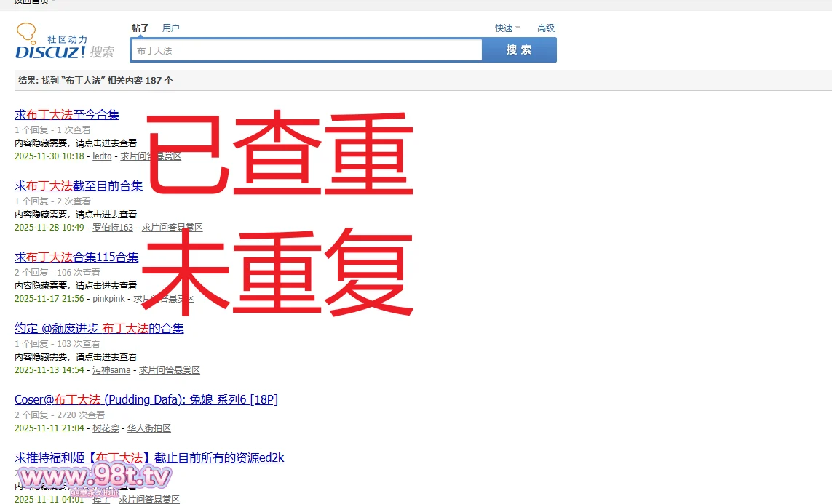View the author profile 树花凛
The image size is (832, 504).
(x=106, y=428)
